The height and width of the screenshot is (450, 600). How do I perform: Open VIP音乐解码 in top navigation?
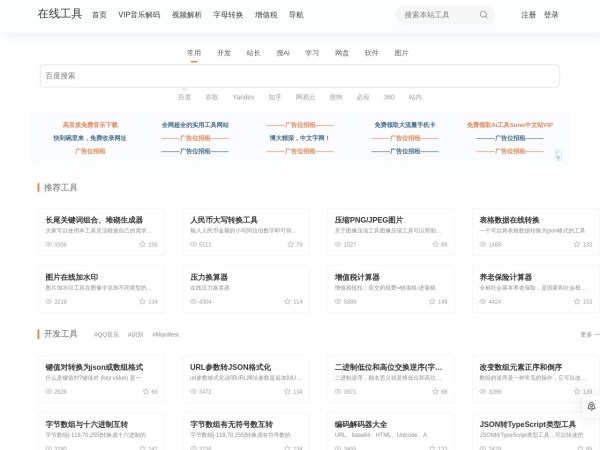click(139, 15)
